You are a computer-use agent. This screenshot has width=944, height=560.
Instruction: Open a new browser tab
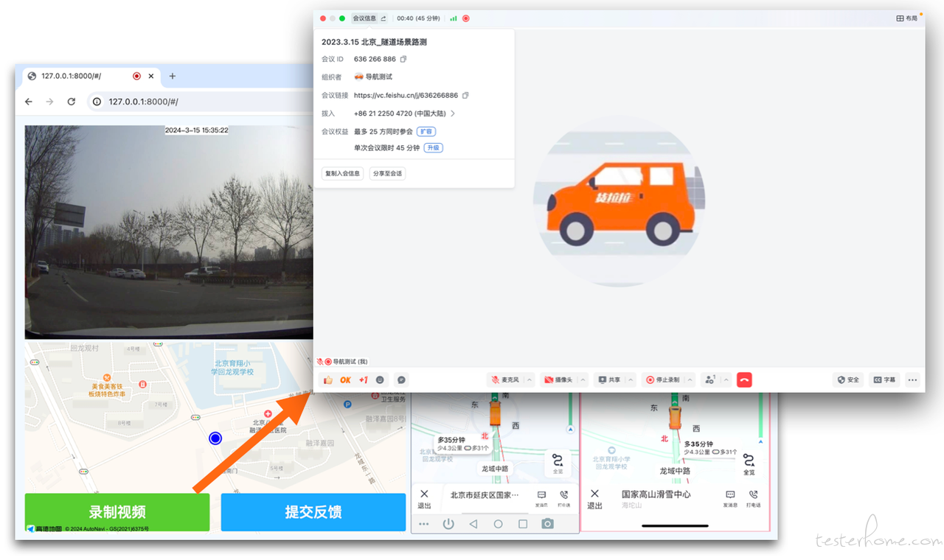(173, 76)
